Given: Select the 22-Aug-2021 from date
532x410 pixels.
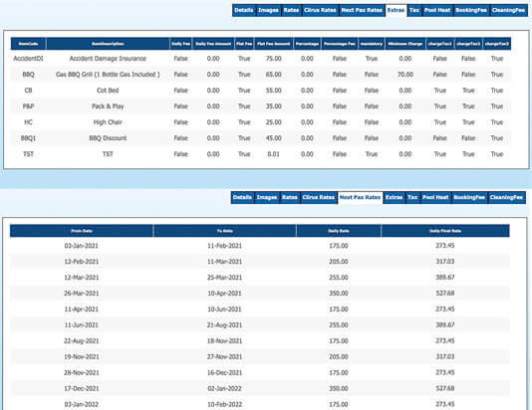Looking at the screenshot, I should 82,341.
